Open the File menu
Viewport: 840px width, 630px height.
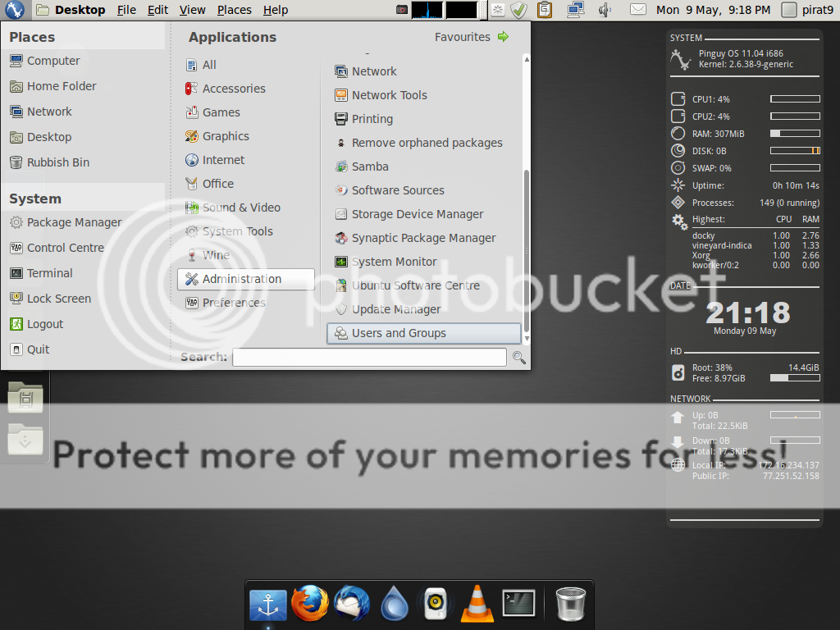[126, 10]
